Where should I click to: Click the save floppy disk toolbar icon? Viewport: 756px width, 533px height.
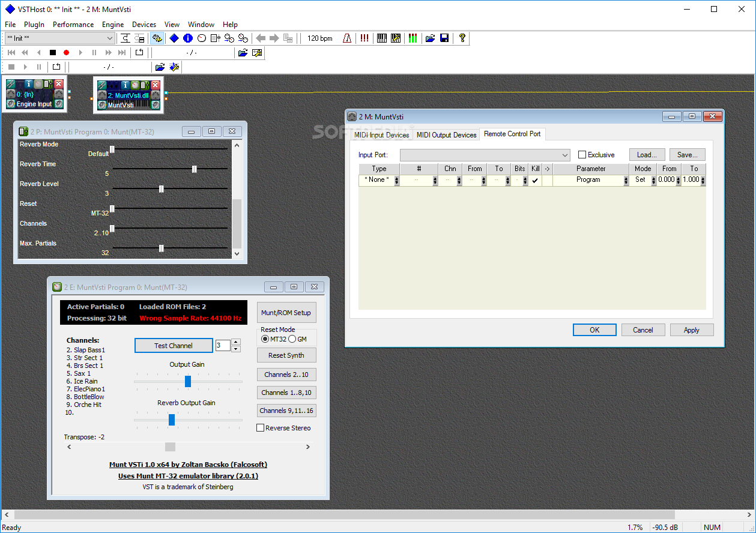click(444, 38)
